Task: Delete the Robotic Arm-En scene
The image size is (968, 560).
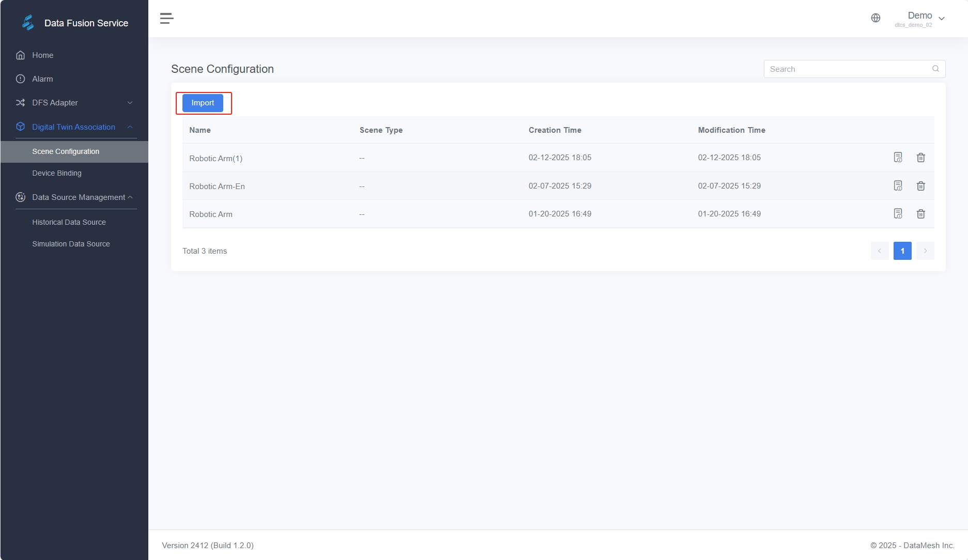Action: [921, 186]
